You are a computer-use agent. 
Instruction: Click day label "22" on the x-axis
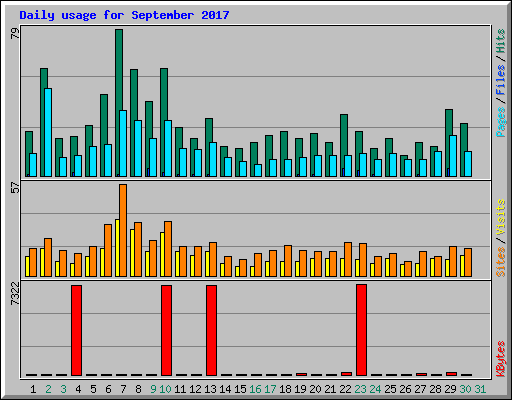pos(345,389)
